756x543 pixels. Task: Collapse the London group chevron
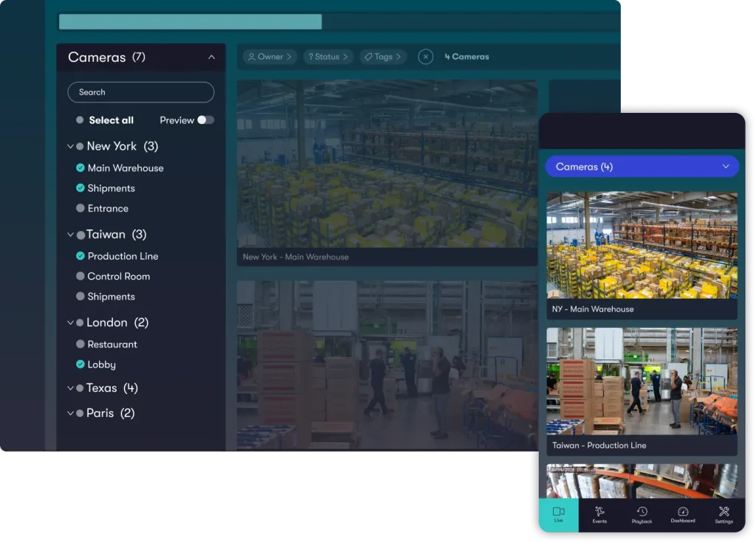(x=70, y=322)
